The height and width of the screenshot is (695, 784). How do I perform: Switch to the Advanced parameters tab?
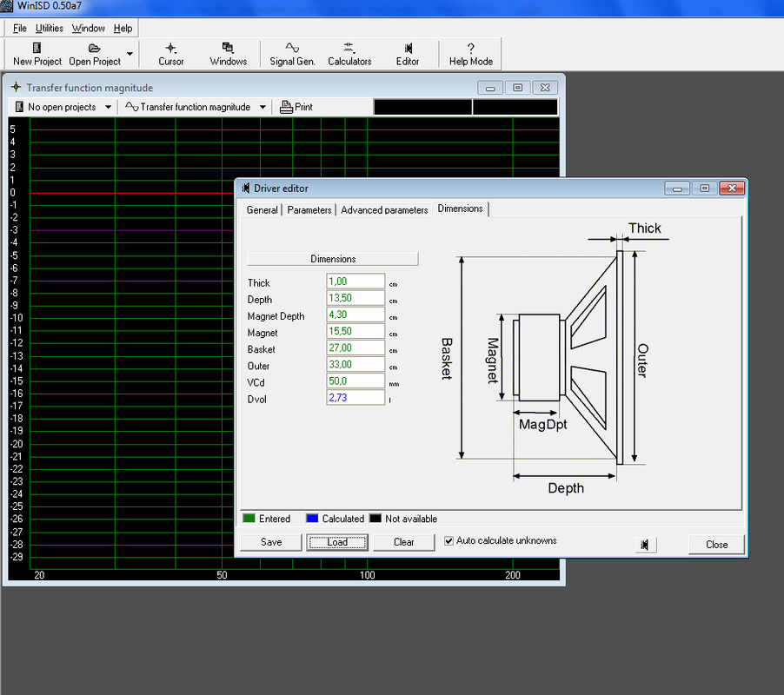(384, 210)
